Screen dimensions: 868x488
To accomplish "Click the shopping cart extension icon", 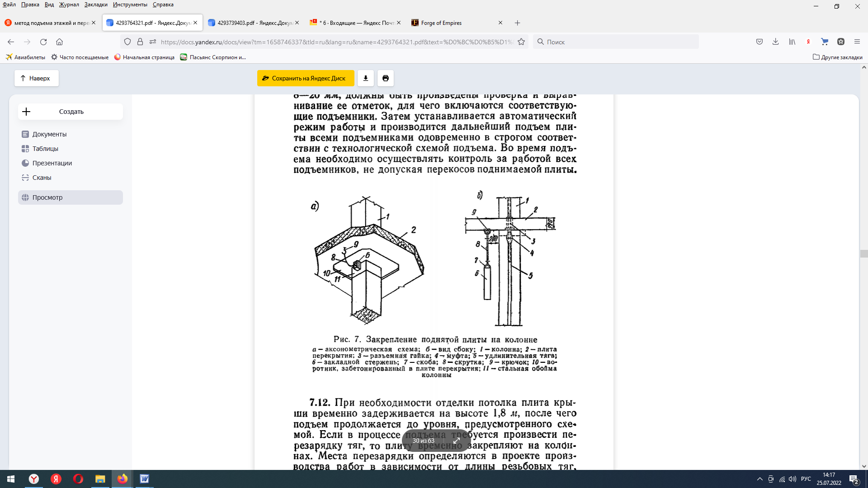I will coord(825,42).
